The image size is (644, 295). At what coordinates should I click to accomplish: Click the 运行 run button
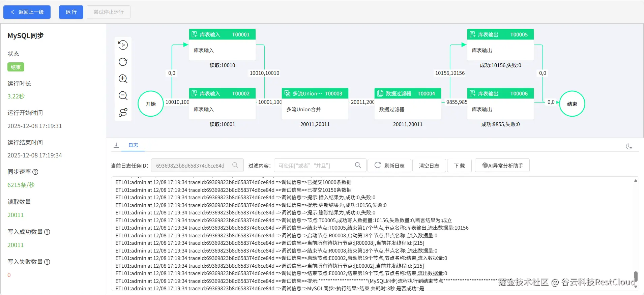[x=71, y=12]
